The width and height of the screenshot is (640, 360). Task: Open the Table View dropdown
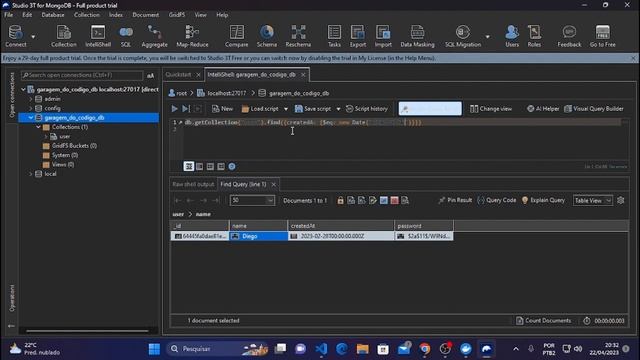(x=593, y=200)
